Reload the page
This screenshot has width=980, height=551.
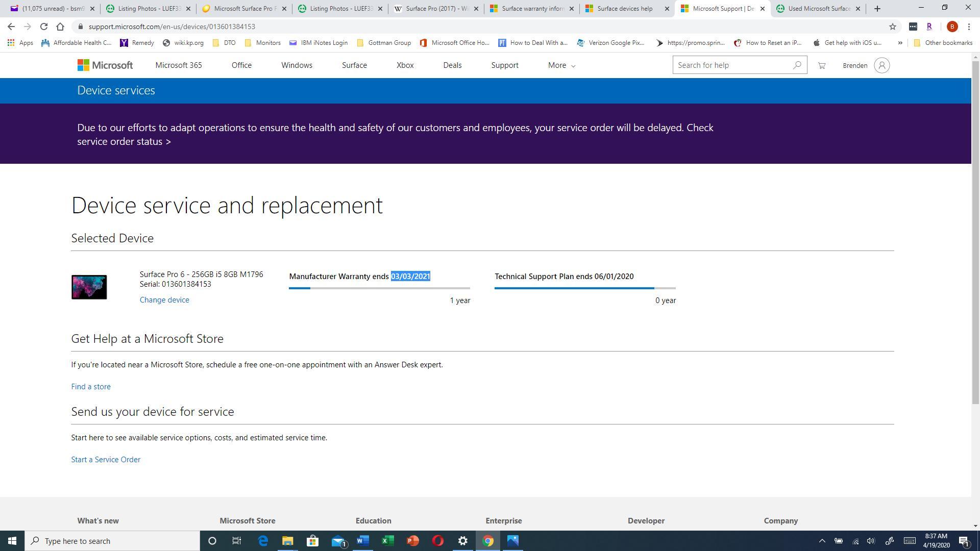[x=44, y=27]
